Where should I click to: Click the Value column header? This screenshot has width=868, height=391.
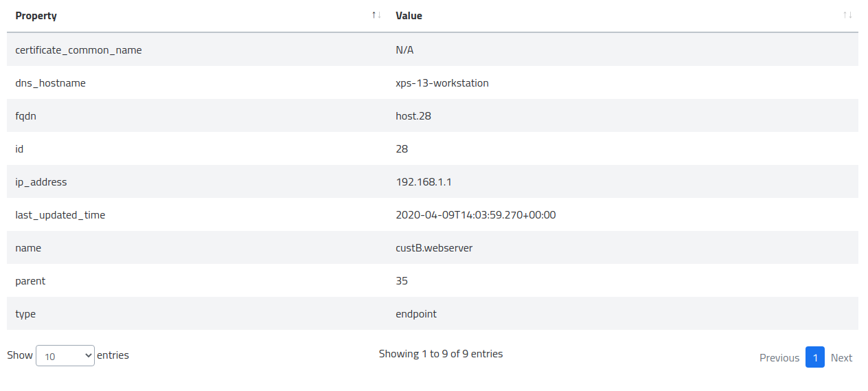409,16
